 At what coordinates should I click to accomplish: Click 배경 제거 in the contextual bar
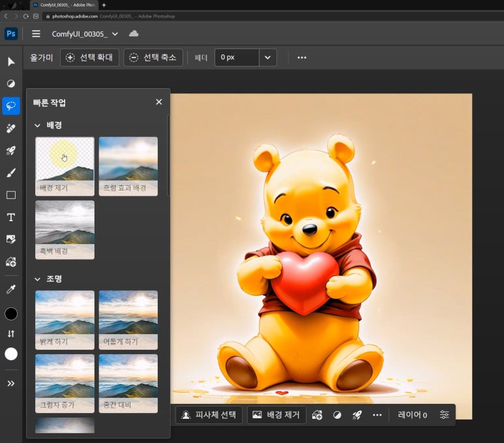(x=276, y=415)
